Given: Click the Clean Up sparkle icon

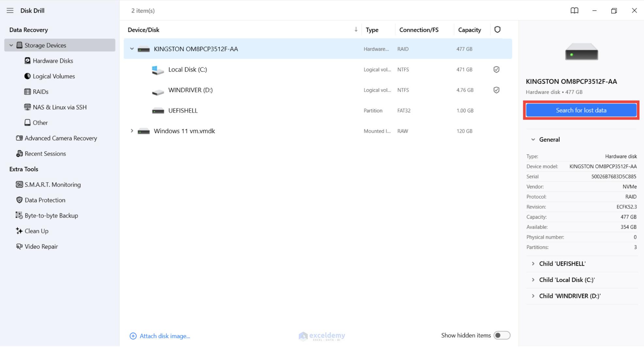Looking at the screenshot, I should click(x=19, y=231).
